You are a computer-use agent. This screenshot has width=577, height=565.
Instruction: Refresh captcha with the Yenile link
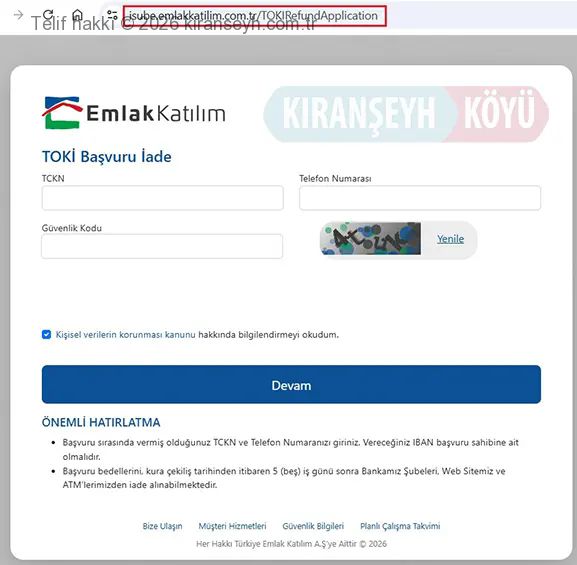click(x=450, y=239)
